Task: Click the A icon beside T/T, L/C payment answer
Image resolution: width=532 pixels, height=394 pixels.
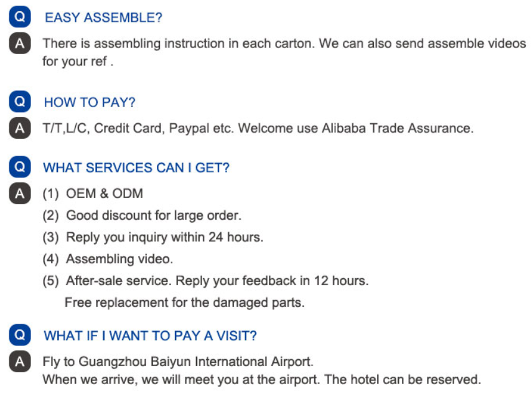Action: coord(20,128)
